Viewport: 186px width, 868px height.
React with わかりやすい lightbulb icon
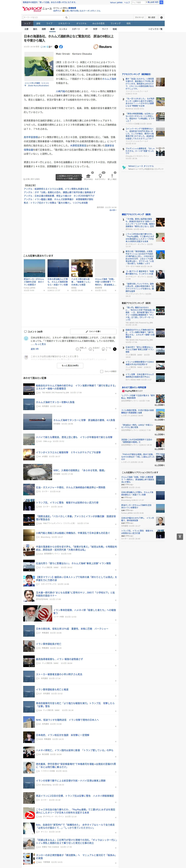tap(100, 176)
